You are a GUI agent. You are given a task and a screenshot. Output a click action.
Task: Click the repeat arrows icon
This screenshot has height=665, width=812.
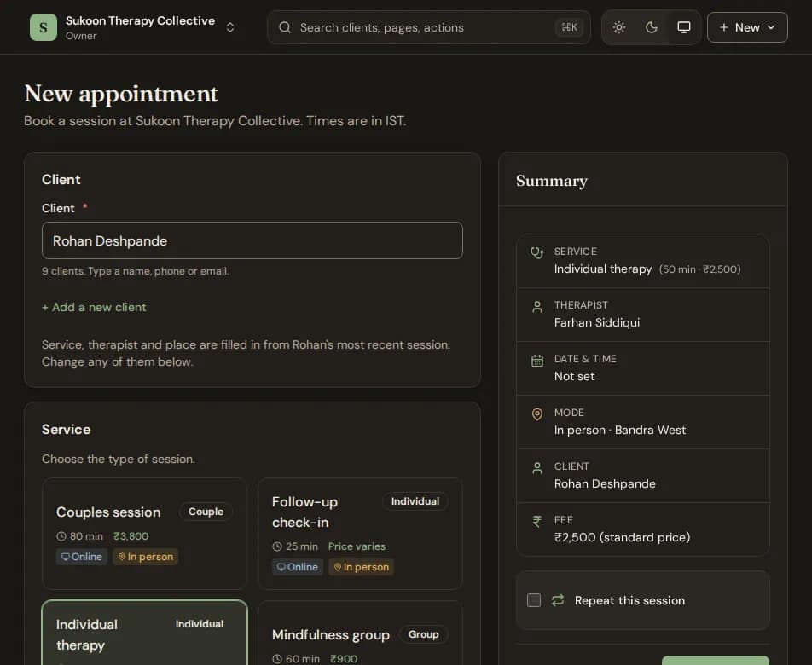(x=558, y=600)
